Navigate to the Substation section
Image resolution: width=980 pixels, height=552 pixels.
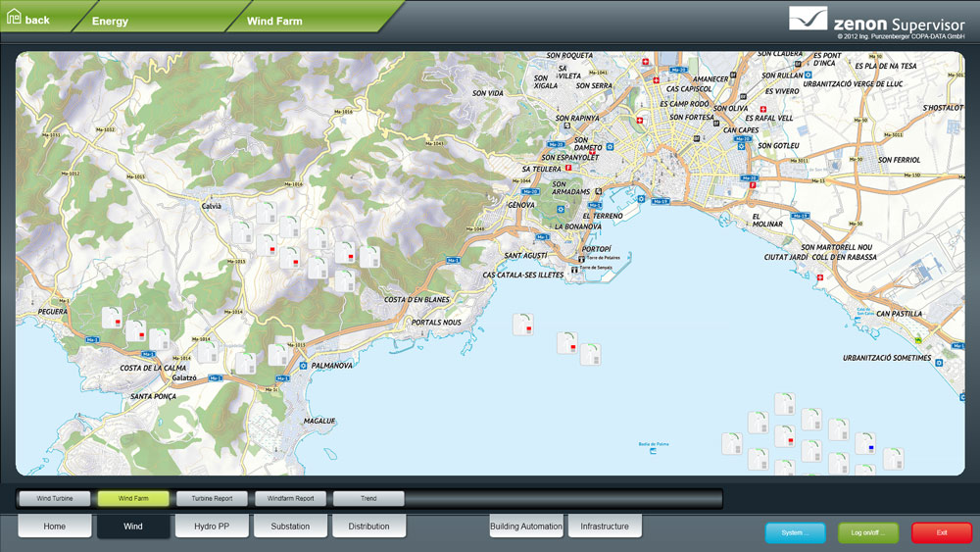[x=290, y=527]
